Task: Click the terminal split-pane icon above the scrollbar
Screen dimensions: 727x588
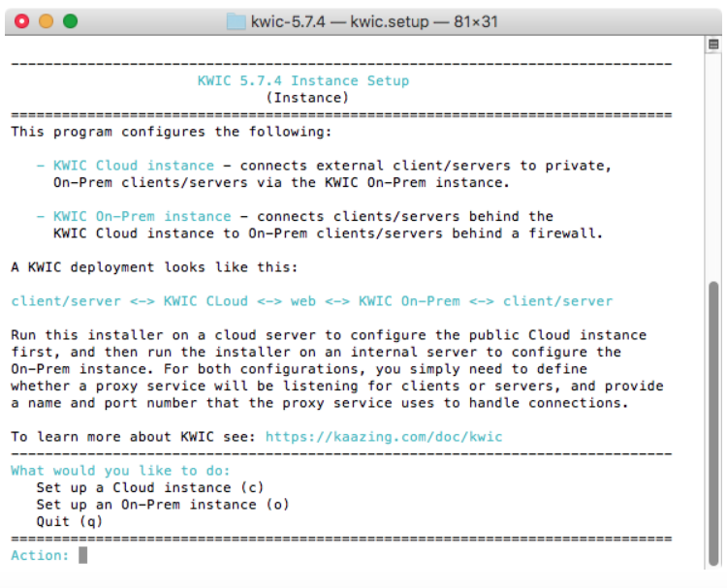Action: (x=713, y=45)
